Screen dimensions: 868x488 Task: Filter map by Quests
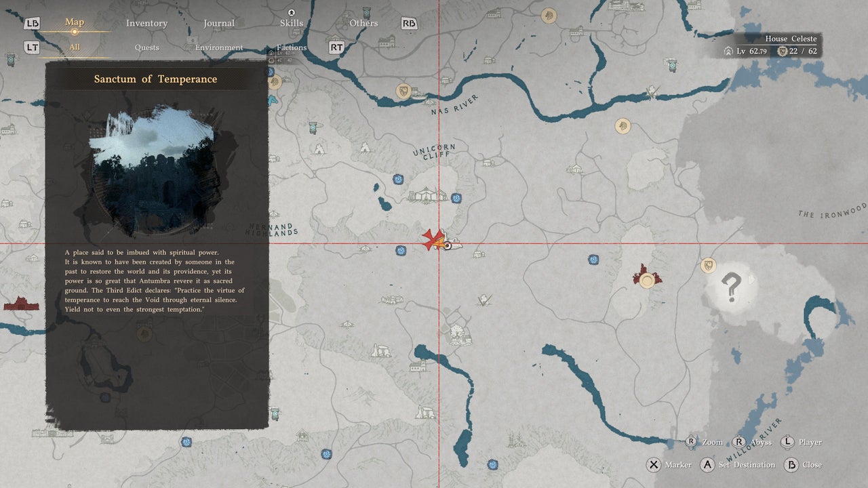click(x=146, y=47)
